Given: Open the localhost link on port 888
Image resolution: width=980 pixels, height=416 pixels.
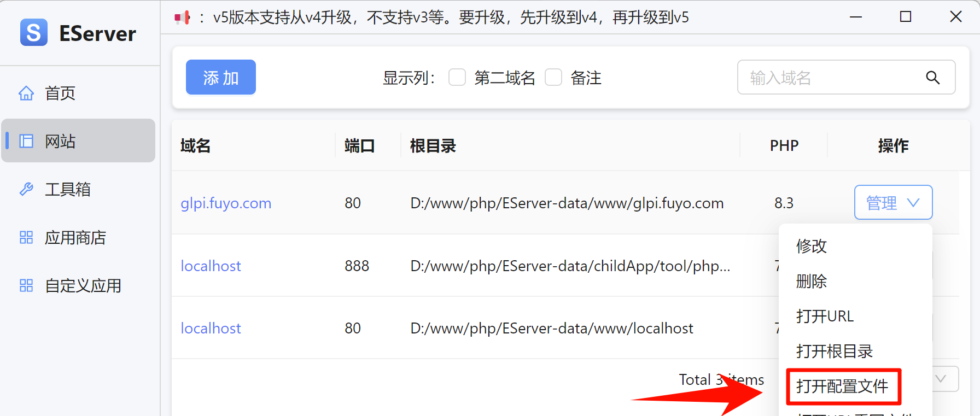Looking at the screenshot, I should point(211,266).
